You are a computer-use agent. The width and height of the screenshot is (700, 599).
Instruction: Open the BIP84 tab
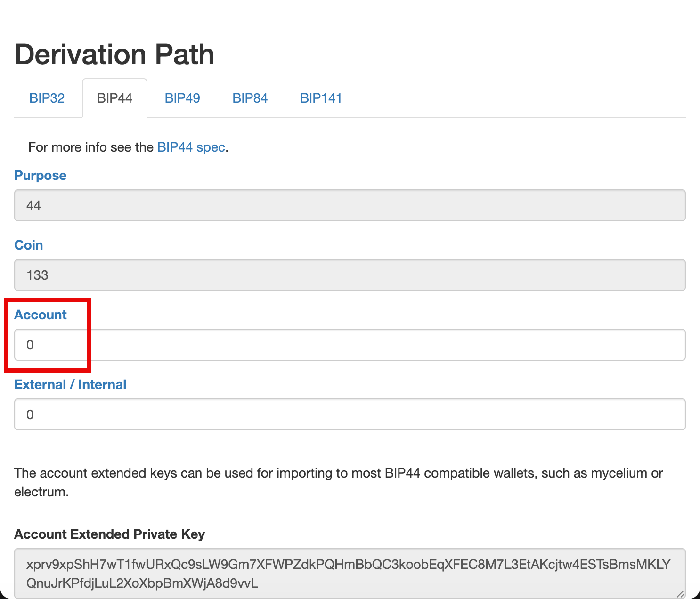[x=250, y=98]
